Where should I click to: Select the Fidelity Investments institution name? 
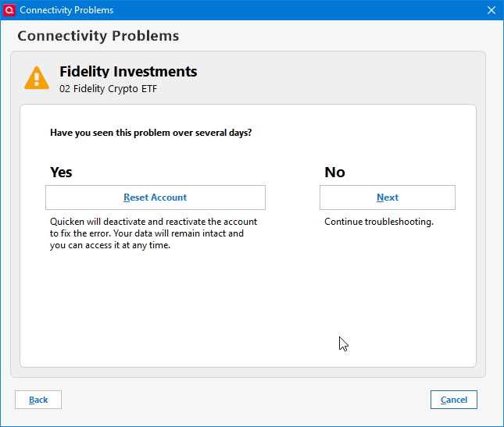tap(128, 72)
